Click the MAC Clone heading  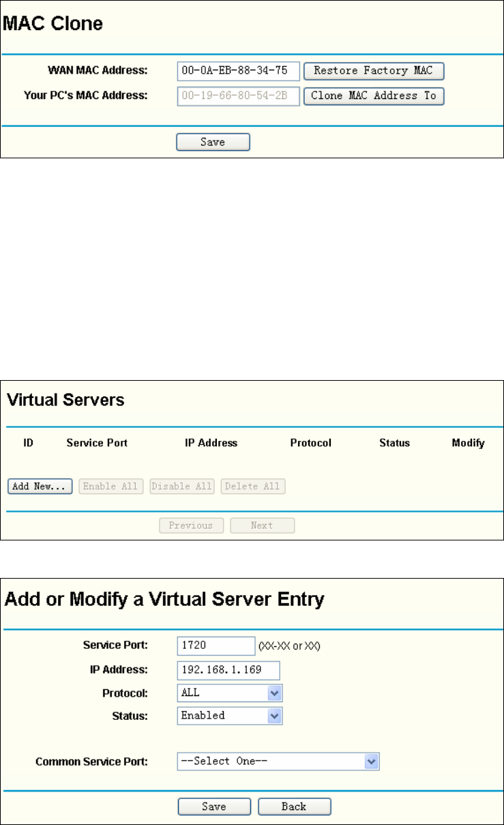[53, 25]
